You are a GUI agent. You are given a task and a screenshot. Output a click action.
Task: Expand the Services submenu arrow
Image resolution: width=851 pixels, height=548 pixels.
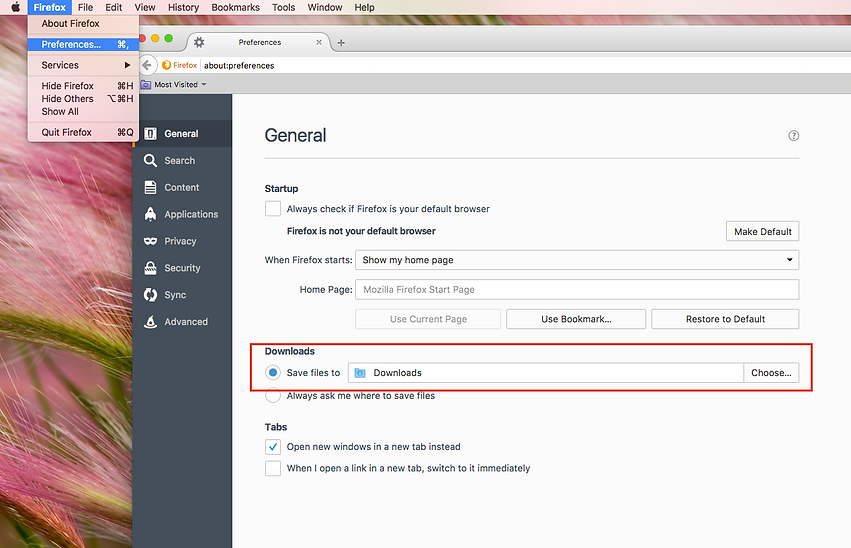click(x=128, y=65)
